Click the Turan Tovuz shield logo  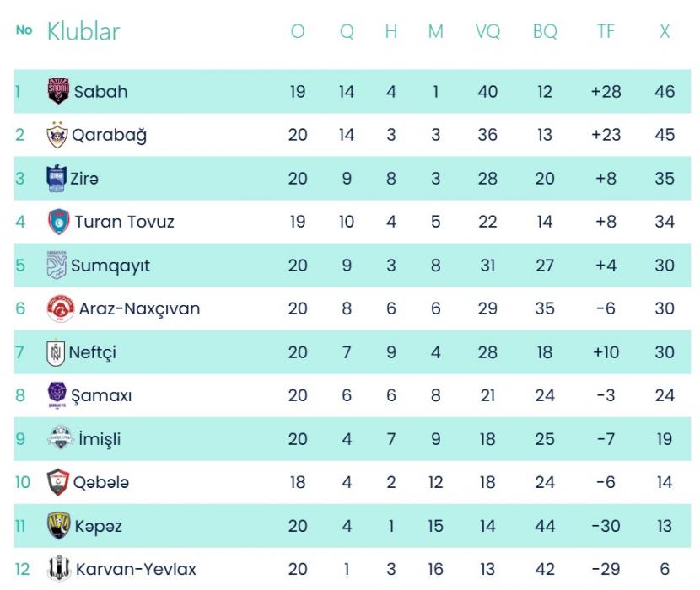click(x=58, y=222)
